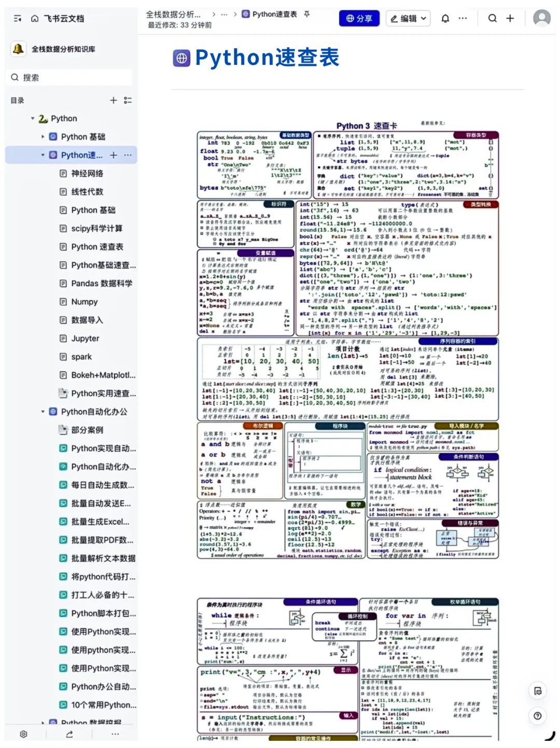The width and height of the screenshot is (560, 748).
Task: Click the document icon beside the title
Action: [181, 58]
